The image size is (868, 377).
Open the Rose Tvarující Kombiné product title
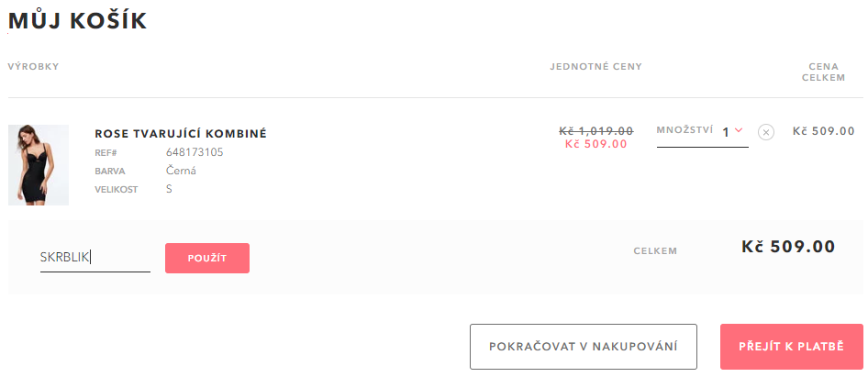pyautogui.click(x=181, y=134)
